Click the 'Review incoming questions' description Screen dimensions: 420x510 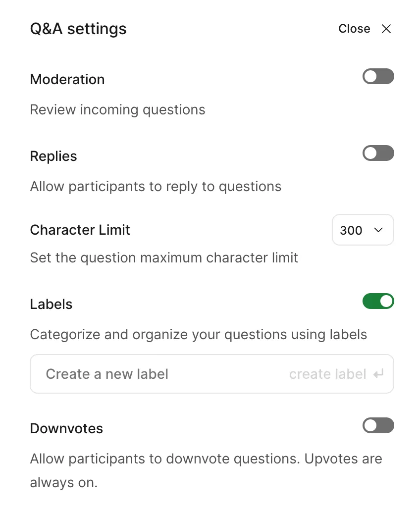117,109
